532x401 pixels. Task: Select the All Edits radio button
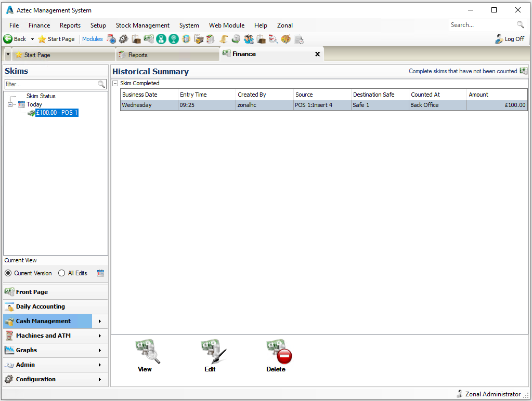click(x=62, y=273)
